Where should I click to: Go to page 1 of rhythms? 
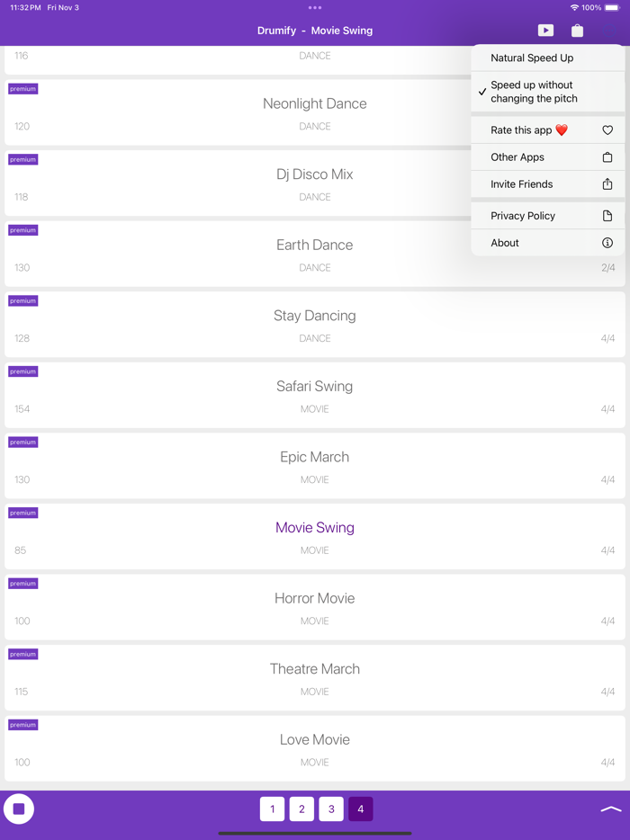point(273,809)
